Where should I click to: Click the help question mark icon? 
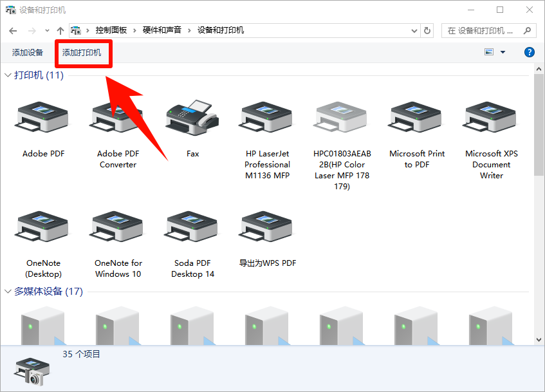coord(529,52)
